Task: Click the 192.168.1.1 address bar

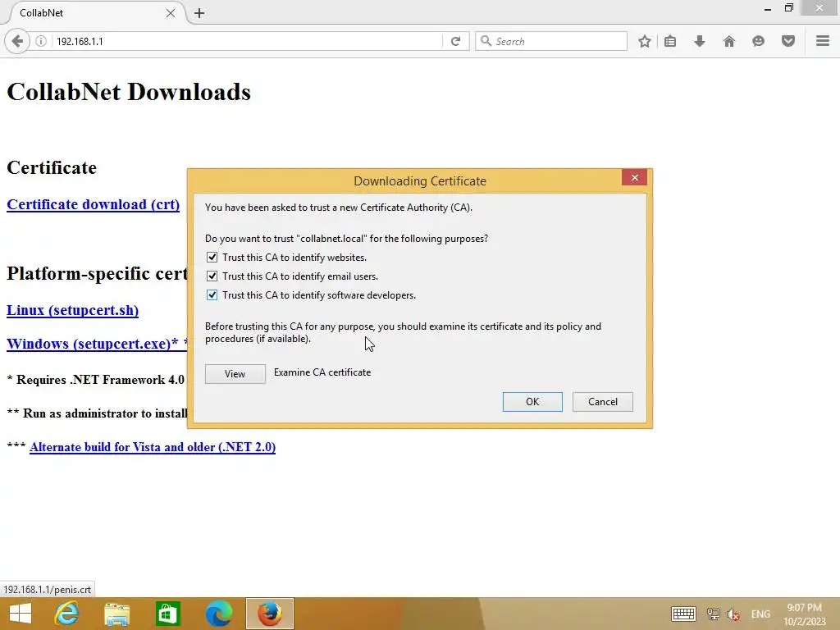Action: tap(246, 41)
